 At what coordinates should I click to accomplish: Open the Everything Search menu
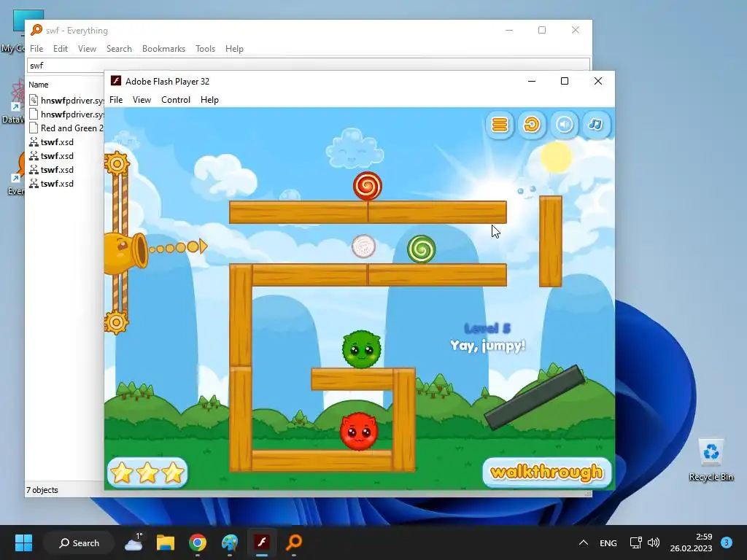pyautogui.click(x=119, y=49)
